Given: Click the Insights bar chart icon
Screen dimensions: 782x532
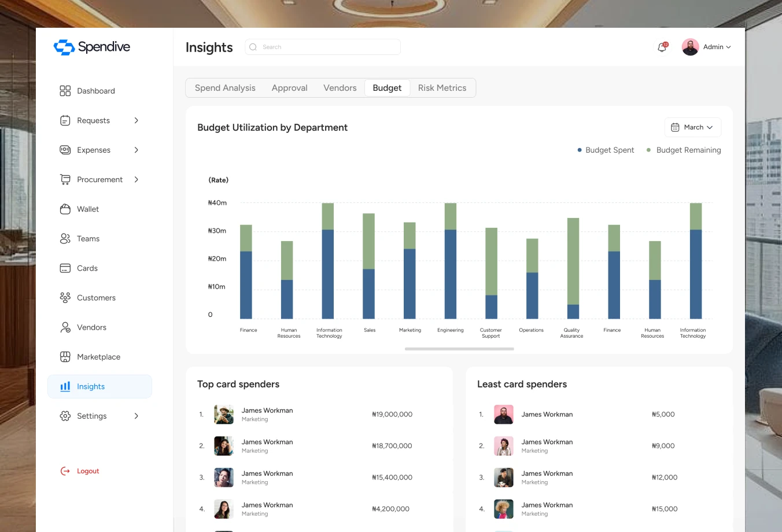Looking at the screenshot, I should pyautogui.click(x=65, y=386).
